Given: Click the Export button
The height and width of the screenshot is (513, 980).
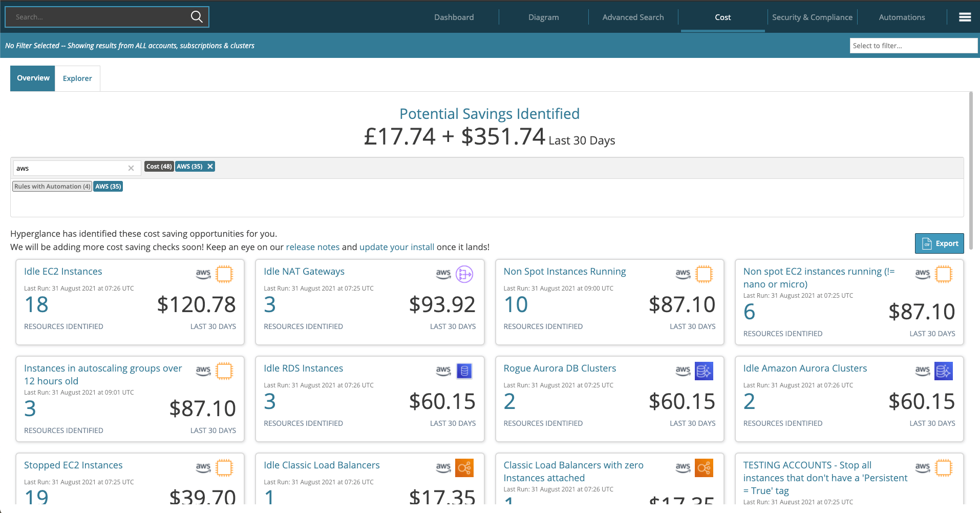Looking at the screenshot, I should (940, 243).
